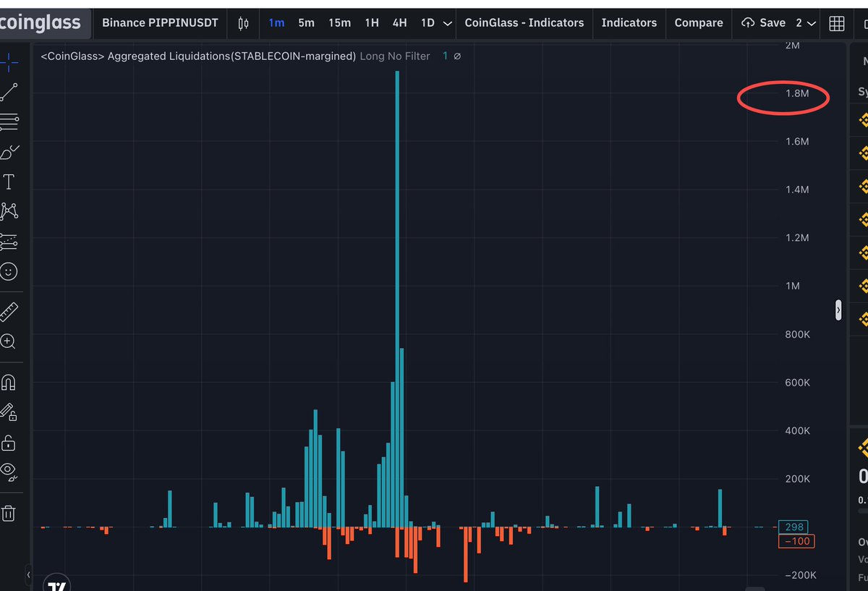Open the emoji sticker tool
The width and height of the screenshot is (868, 591).
coord(9,271)
